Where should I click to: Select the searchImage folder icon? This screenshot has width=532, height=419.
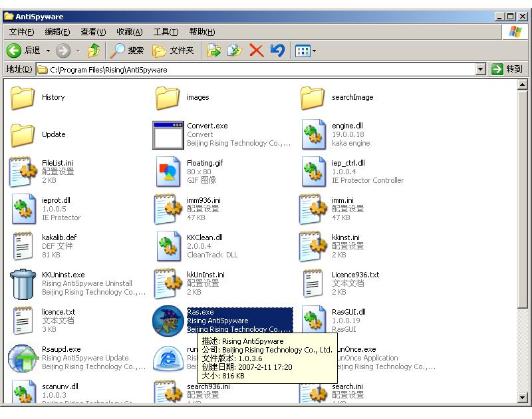click(313, 97)
